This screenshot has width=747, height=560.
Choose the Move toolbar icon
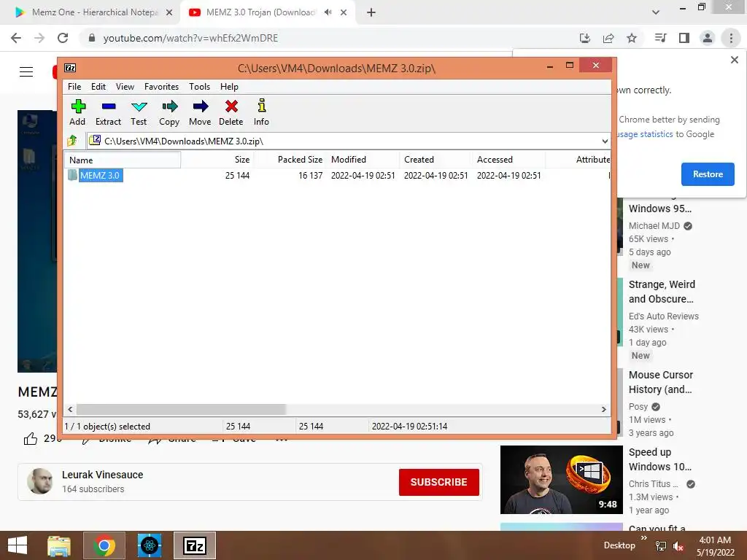pos(200,112)
